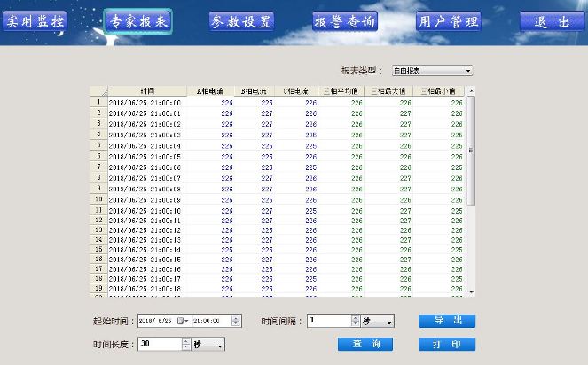Click the start time spinner arrows

236,321
